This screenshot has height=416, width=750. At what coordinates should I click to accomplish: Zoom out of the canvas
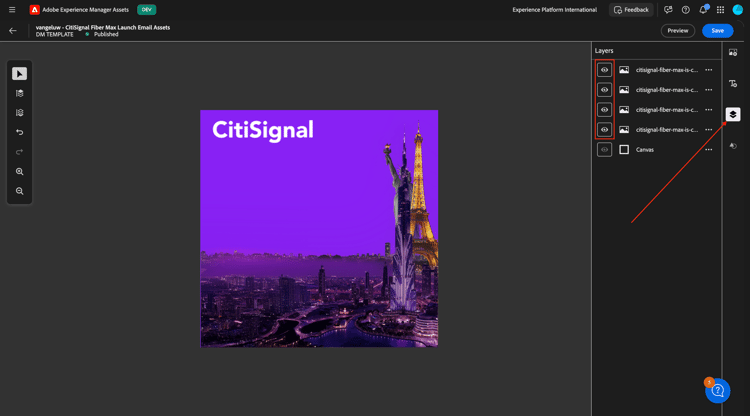(20, 191)
